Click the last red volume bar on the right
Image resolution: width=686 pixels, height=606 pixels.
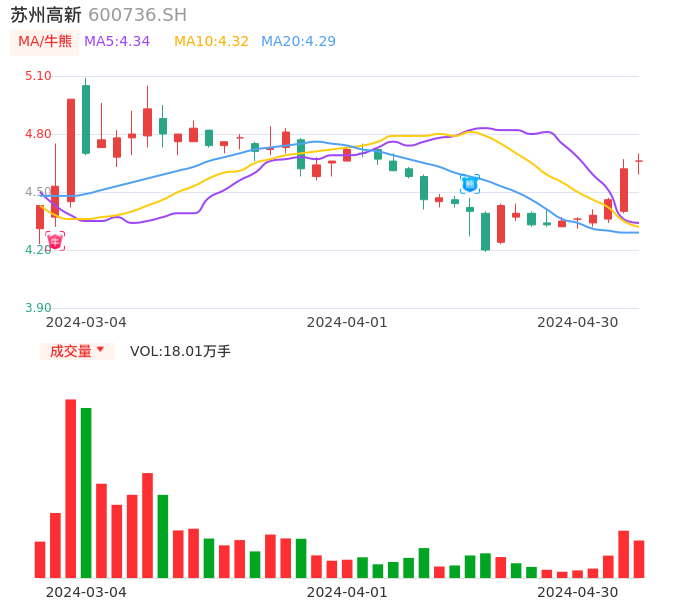639,559
